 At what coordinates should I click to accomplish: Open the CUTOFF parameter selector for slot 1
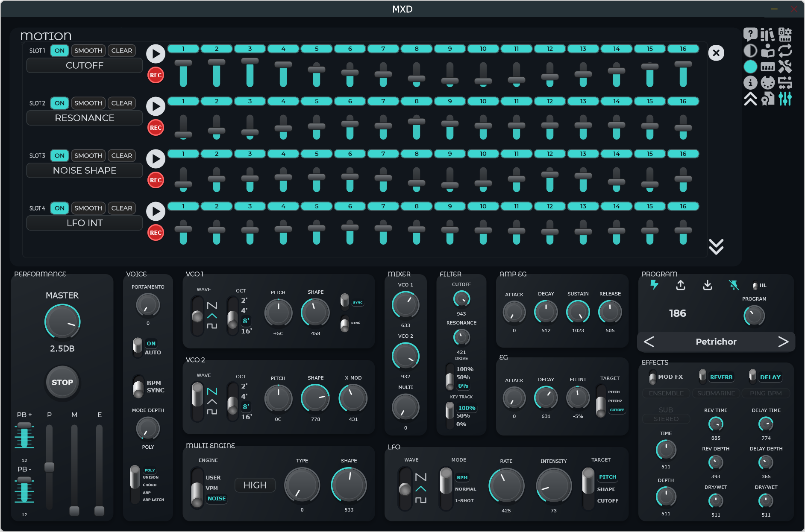(x=85, y=65)
